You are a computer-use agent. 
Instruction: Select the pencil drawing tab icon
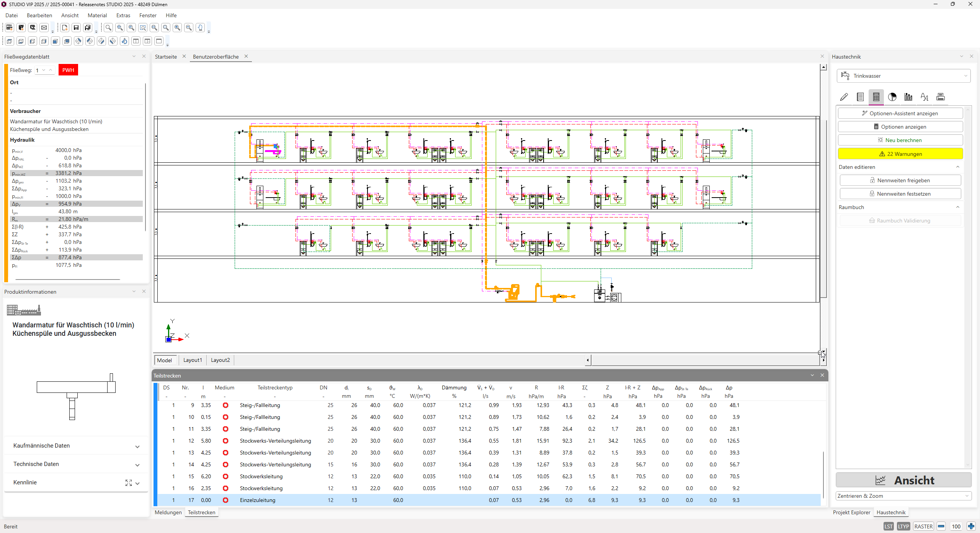pyautogui.click(x=844, y=97)
